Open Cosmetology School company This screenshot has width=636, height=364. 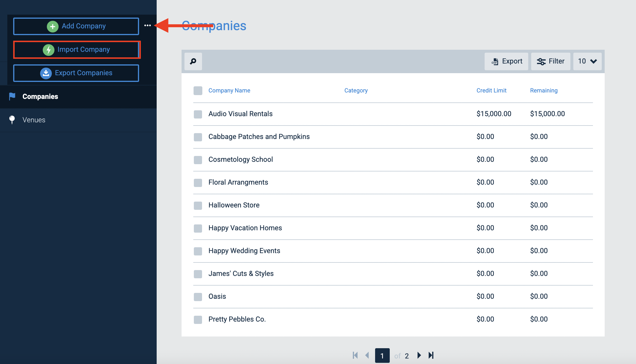pyautogui.click(x=241, y=159)
